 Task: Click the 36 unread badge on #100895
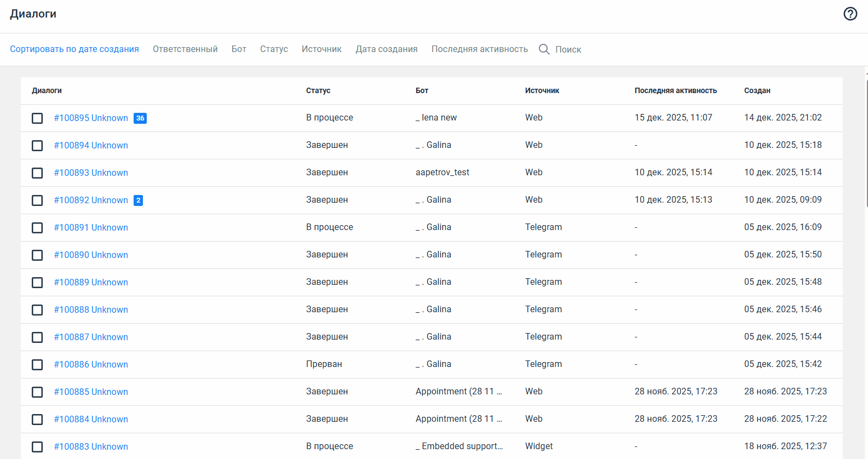pyautogui.click(x=140, y=118)
